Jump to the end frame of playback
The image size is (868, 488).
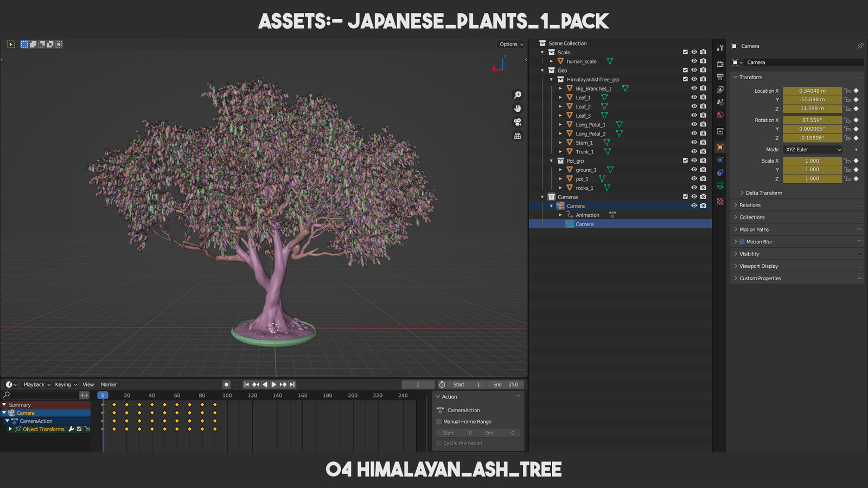coord(292,384)
